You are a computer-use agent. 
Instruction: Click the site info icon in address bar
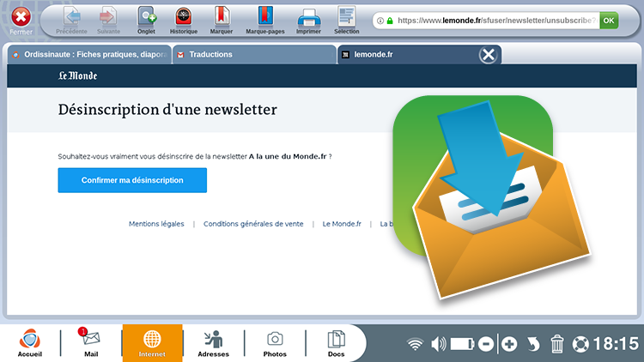click(380, 21)
